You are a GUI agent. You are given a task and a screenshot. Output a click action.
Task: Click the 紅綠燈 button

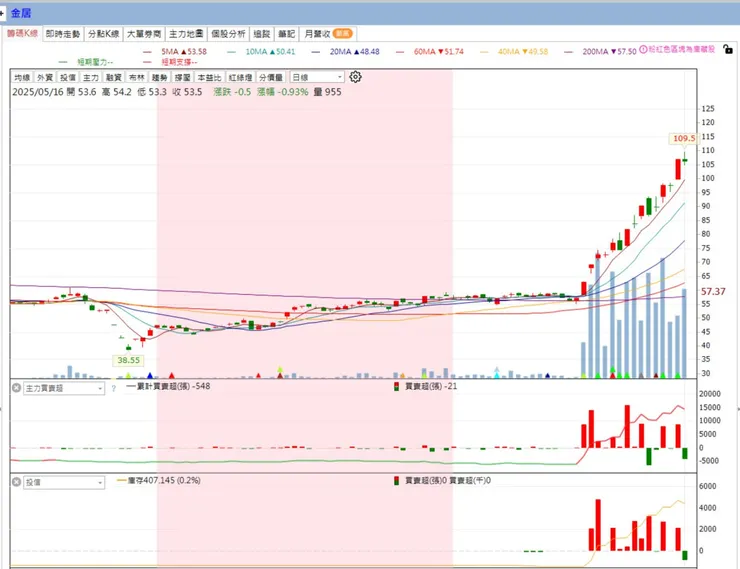[241, 77]
